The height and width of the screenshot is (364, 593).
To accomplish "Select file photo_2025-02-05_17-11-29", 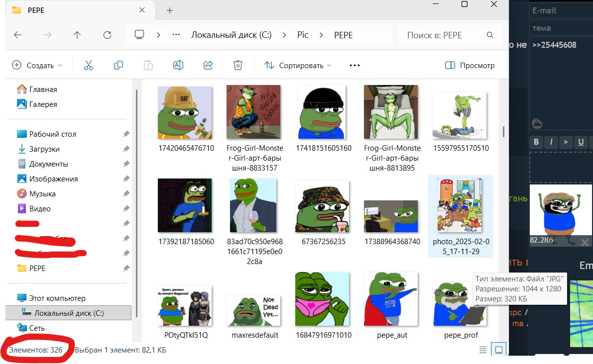I will [x=461, y=216].
